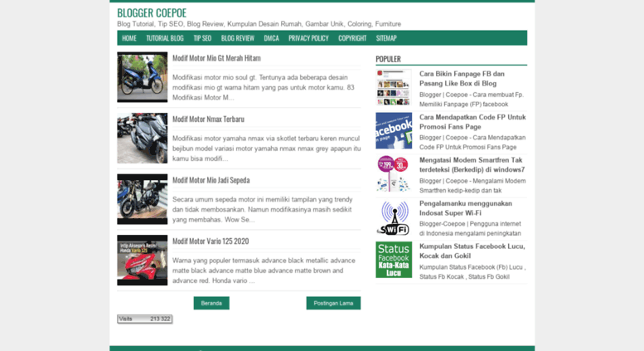Viewport: 644px width, 351px height.
Task: Open the Blog Review menu item
Action: coord(237,38)
